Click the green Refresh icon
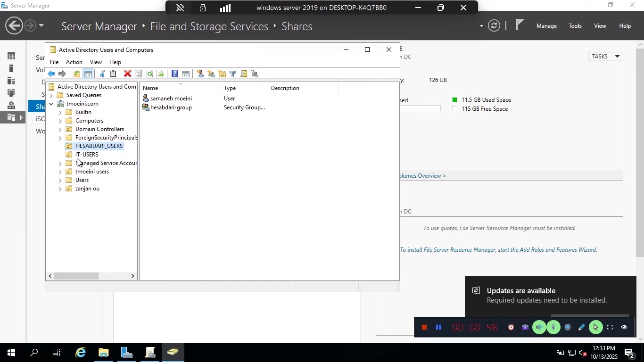Image resolution: width=644 pixels, height=362 pixels. (x=149, y=74)
